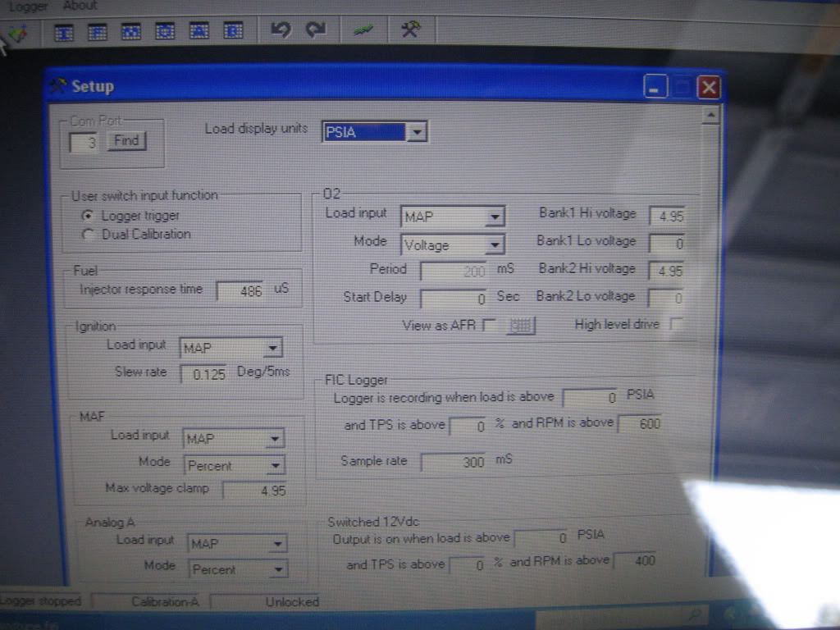The width and height of the screenshot is (840, 630).
Task: Minimize the Setup window
Action: click(x=655, y=87)
